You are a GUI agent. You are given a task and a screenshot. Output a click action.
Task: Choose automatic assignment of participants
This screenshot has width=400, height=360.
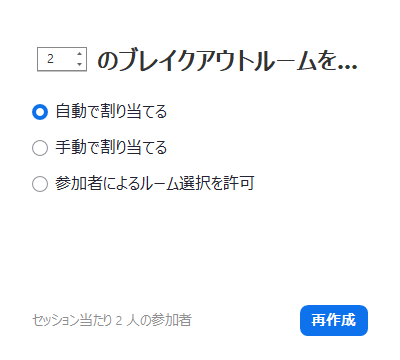40,112
